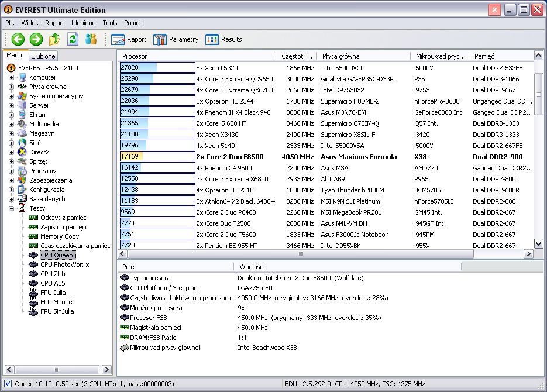Open Parametry from the toolbar
This screenshot has height=392, width=547.
point(176,39)
